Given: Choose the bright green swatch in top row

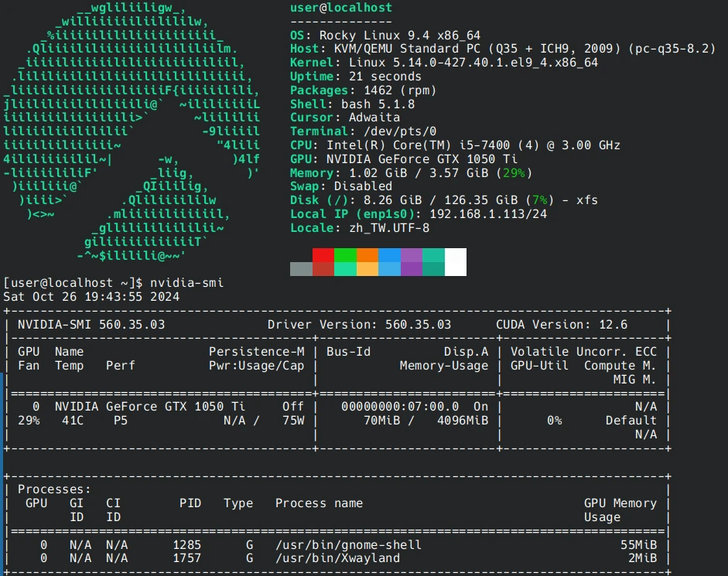Looking at the screenshot, I should [x=345, y=255].
